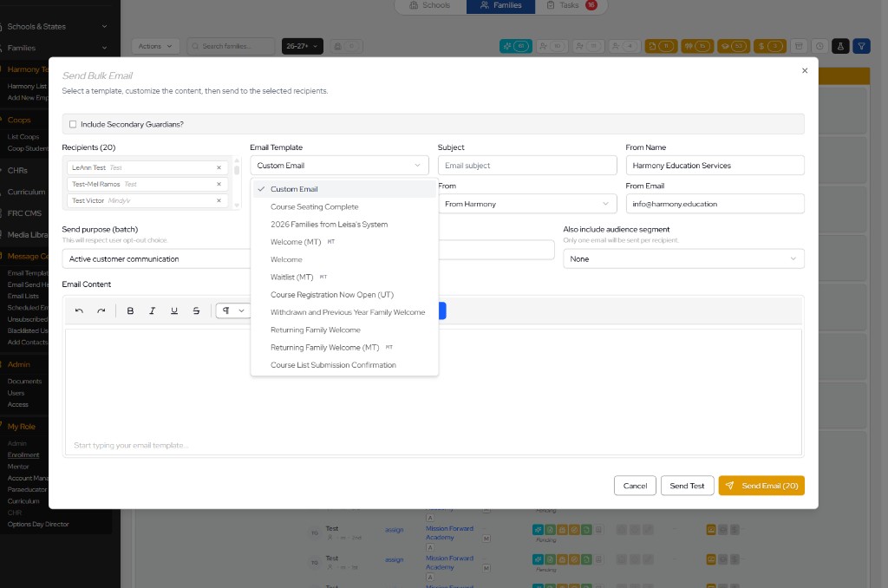The height and width of the screenshot is (588, 888).
Task: Redo the edit in the email editor
Action: point(101,310)
